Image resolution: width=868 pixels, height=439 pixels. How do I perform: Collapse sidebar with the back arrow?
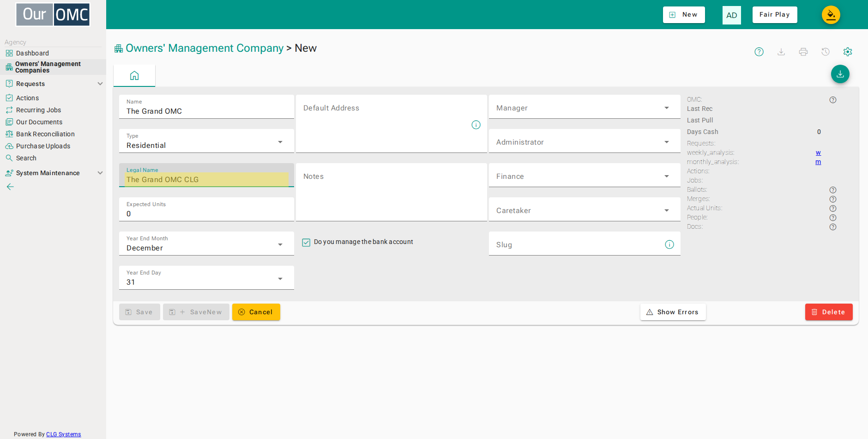coord(10,187)
